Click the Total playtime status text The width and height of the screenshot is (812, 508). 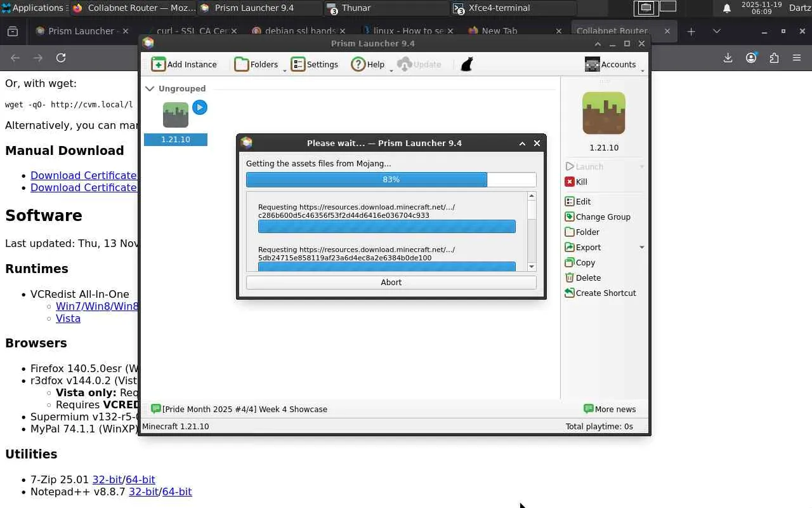pos(599,426)
